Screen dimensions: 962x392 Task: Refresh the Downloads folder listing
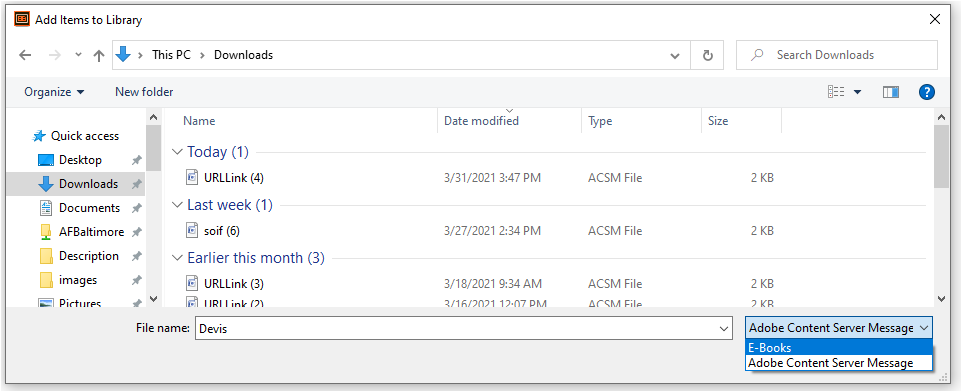(x=707, y=55)
